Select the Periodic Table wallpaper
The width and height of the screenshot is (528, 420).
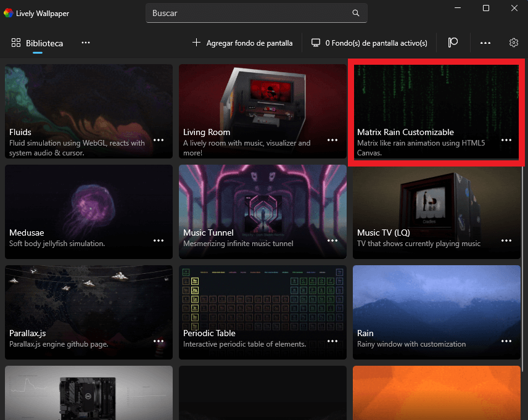coord(263,312)
